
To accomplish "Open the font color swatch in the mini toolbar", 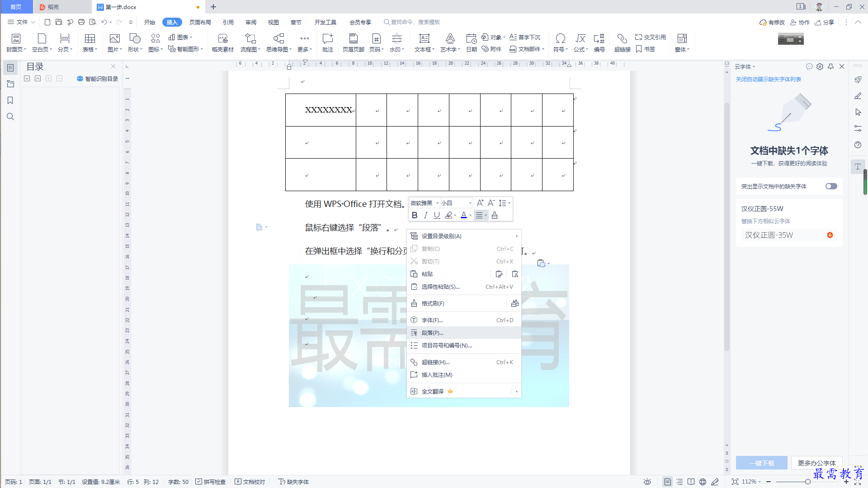I will click(x=464, y=216).
